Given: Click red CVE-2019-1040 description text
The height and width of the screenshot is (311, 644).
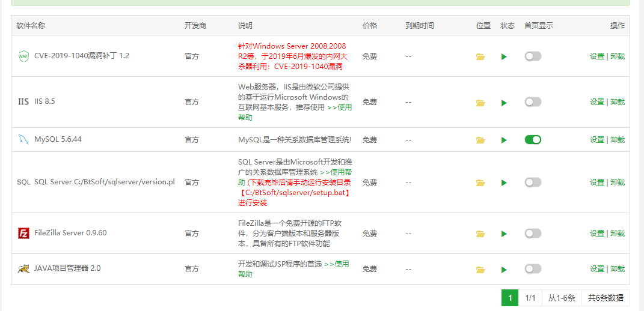Looking at the screenshot, I should (293, 56).
